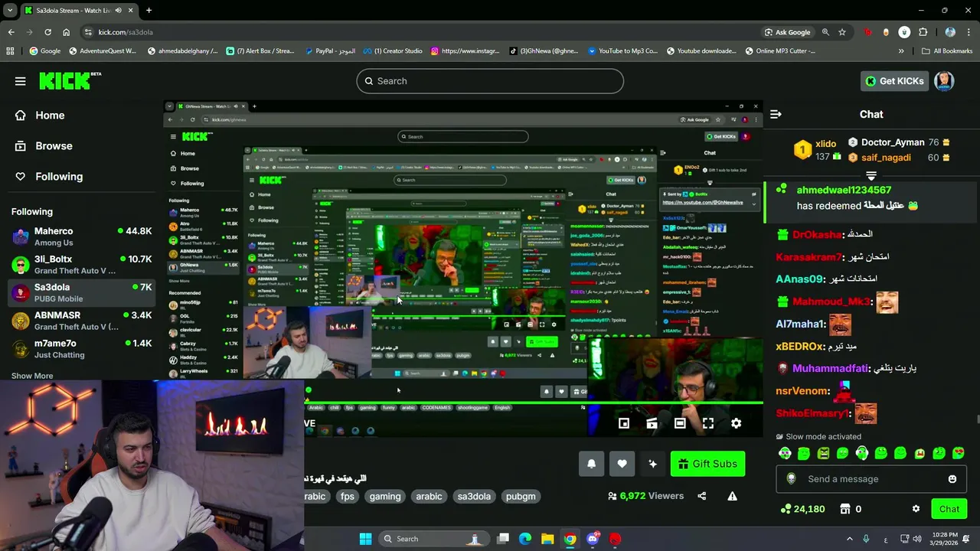Toggle stream notifications bell
The image size is (980, 551).
(x=591, y=464)
